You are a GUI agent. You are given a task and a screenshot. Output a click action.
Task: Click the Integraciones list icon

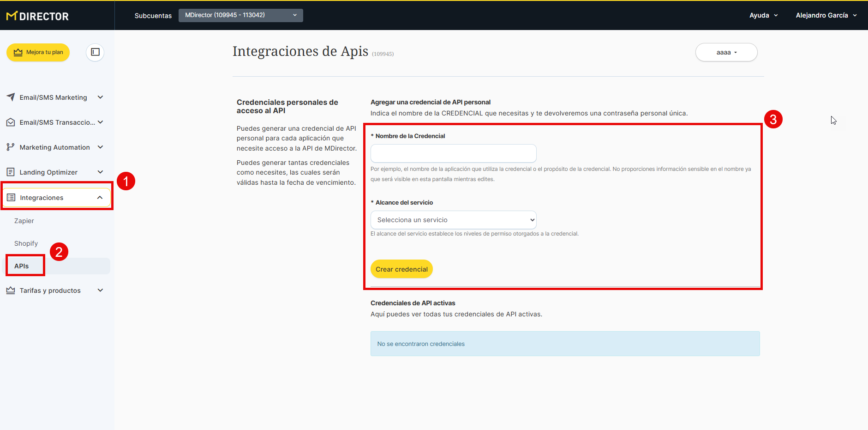(11, 198)
